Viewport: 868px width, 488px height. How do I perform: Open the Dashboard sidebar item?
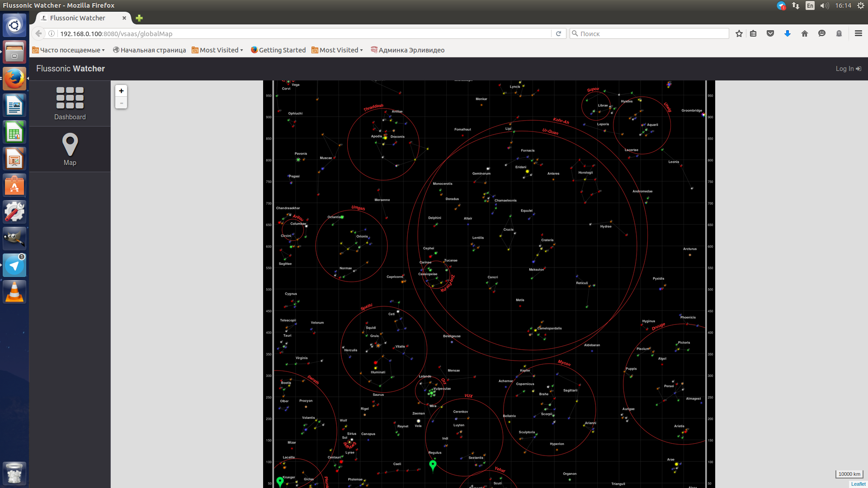[70, 103]
